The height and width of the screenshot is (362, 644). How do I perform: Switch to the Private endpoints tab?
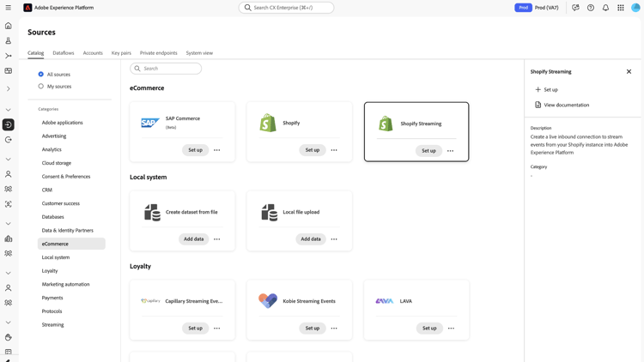tap(159, 53)
